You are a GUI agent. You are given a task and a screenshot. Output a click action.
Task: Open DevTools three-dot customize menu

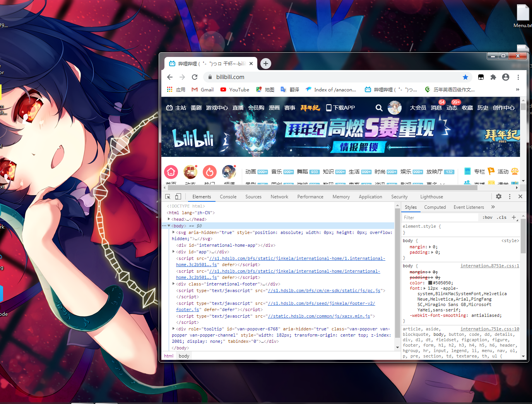[510, 196]
